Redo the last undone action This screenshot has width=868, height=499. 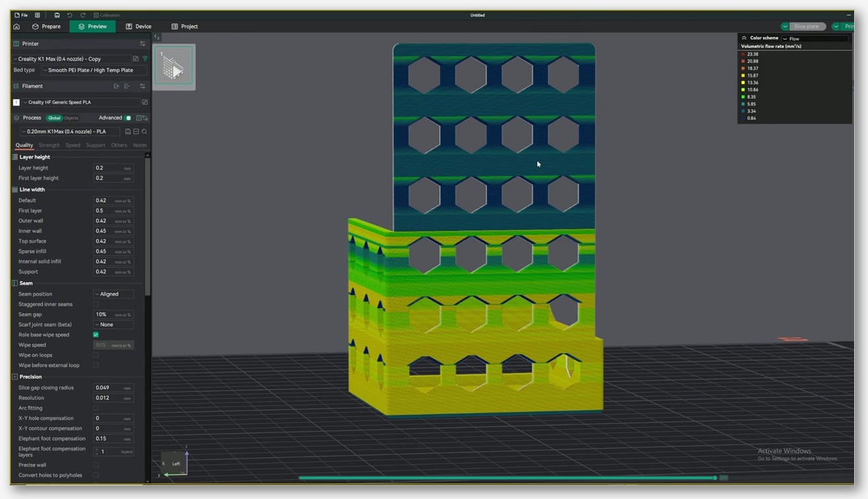(82, 15)
